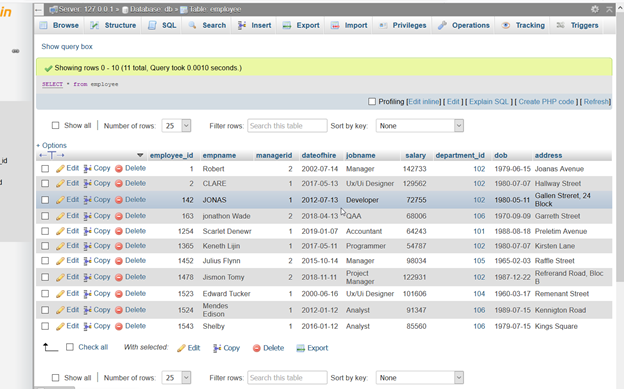Click the With selected Copy icon
This screenshot has width=624, height=389.
pyautogui.click(x=217, y=348)
